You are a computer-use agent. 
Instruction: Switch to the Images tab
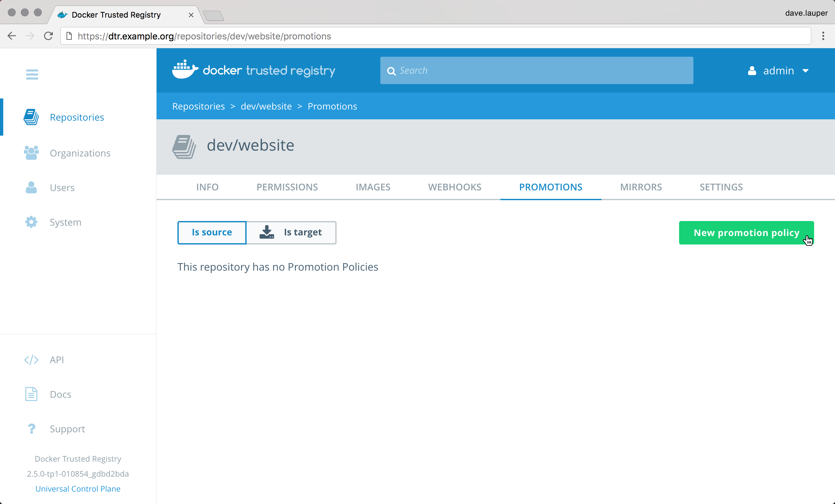[373, 187]
